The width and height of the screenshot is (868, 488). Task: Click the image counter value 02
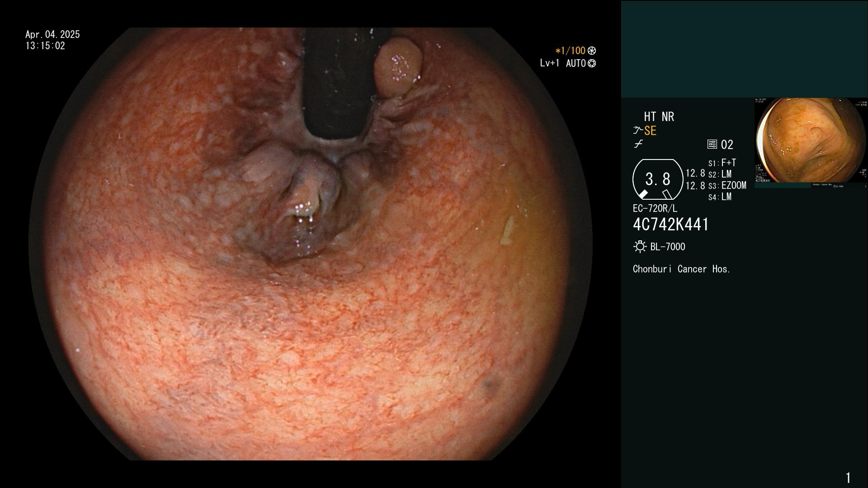(727, 145)
